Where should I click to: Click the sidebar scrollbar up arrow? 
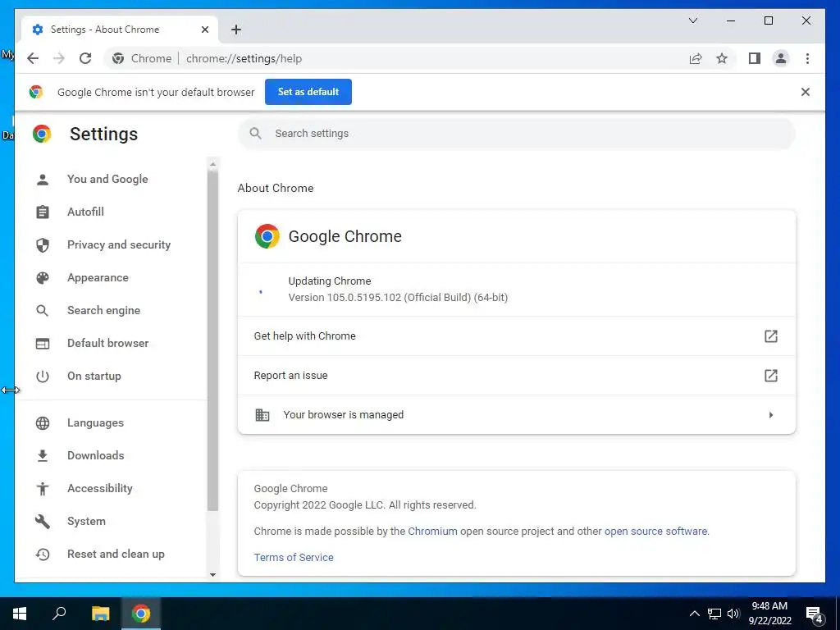[212, 164]
